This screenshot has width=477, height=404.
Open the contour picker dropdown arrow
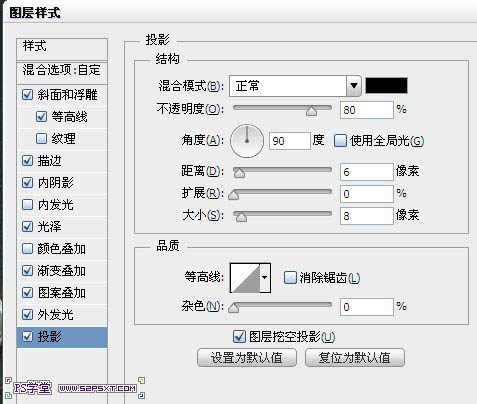265,278
